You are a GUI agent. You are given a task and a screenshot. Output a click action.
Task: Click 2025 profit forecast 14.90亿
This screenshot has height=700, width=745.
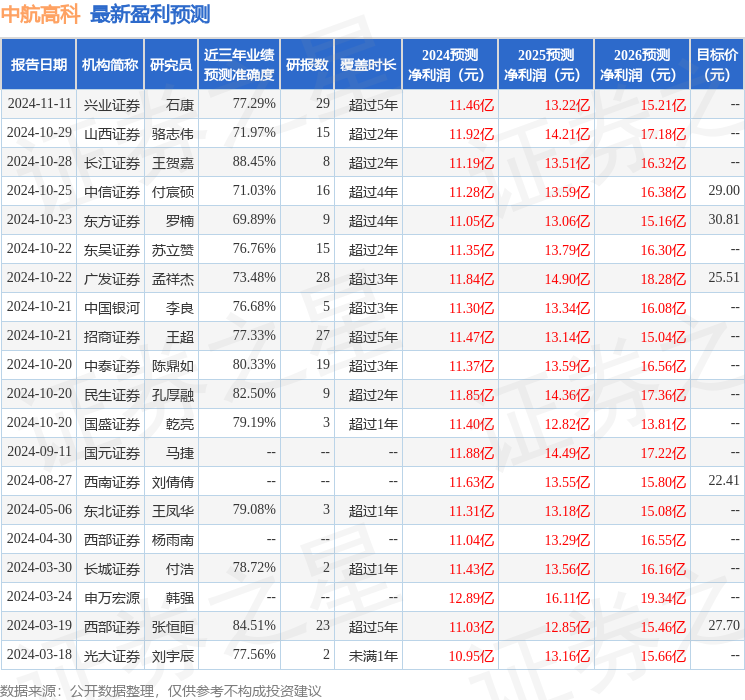pos(567,279)
